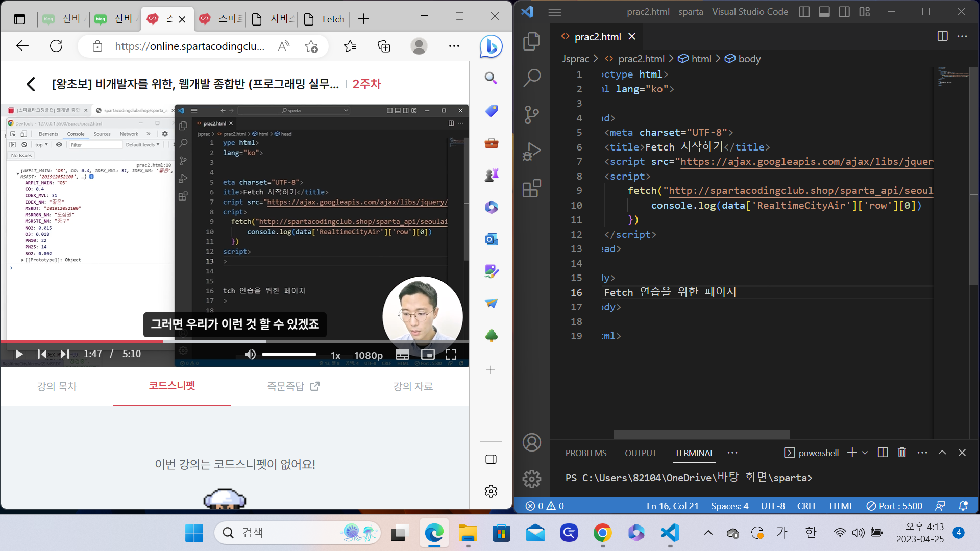Click the Jsprac breadcrumb folder
The width and height of the screenshot is (980, 551).
pyautogui.click(x=576, y=59)
